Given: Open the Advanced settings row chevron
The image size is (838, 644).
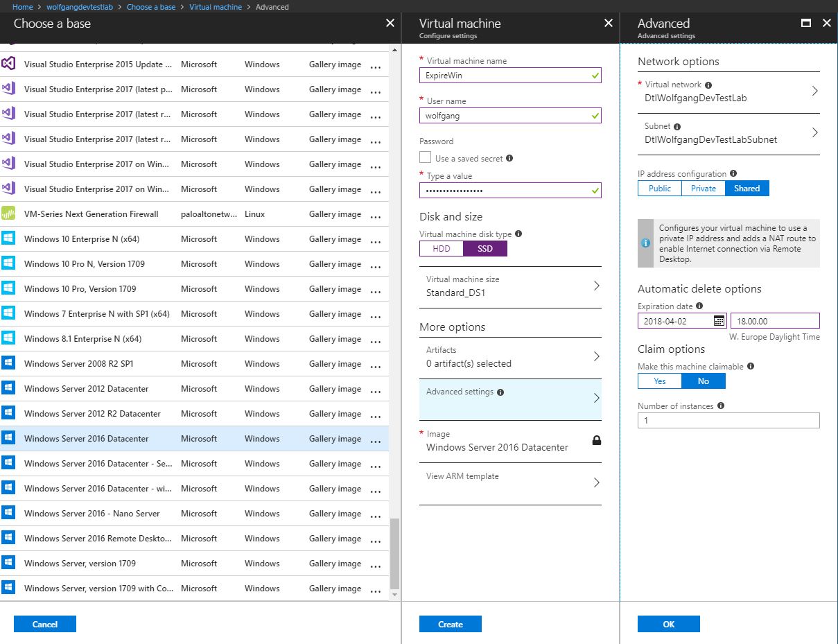Looking at the screenshot, I should click(x=597, y=398).
